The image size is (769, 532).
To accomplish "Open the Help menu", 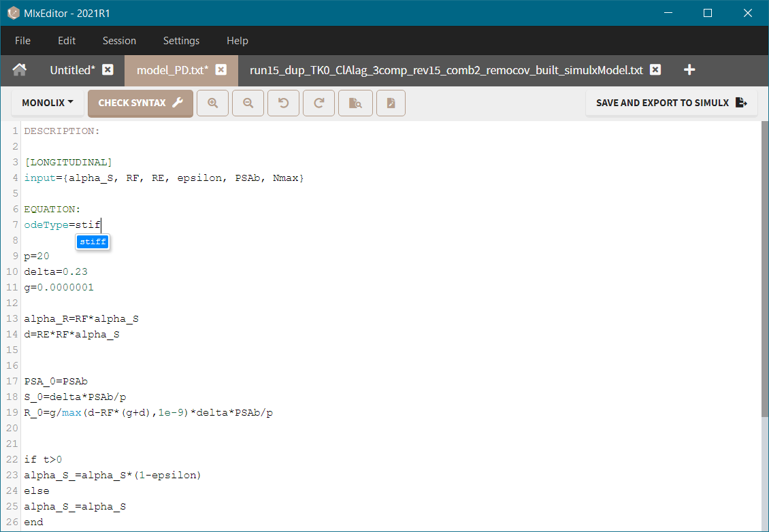I will coord(237,41).
